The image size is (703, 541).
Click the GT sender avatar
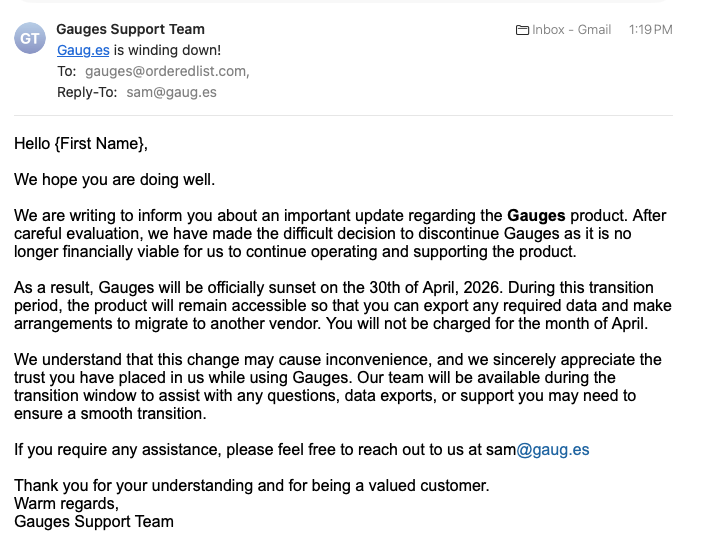pos(30,38)
